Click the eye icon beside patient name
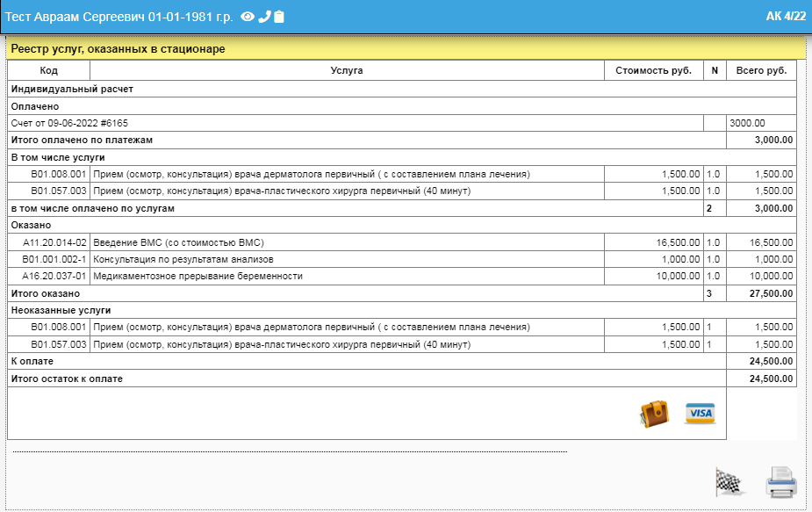 [x=248, y=17]
